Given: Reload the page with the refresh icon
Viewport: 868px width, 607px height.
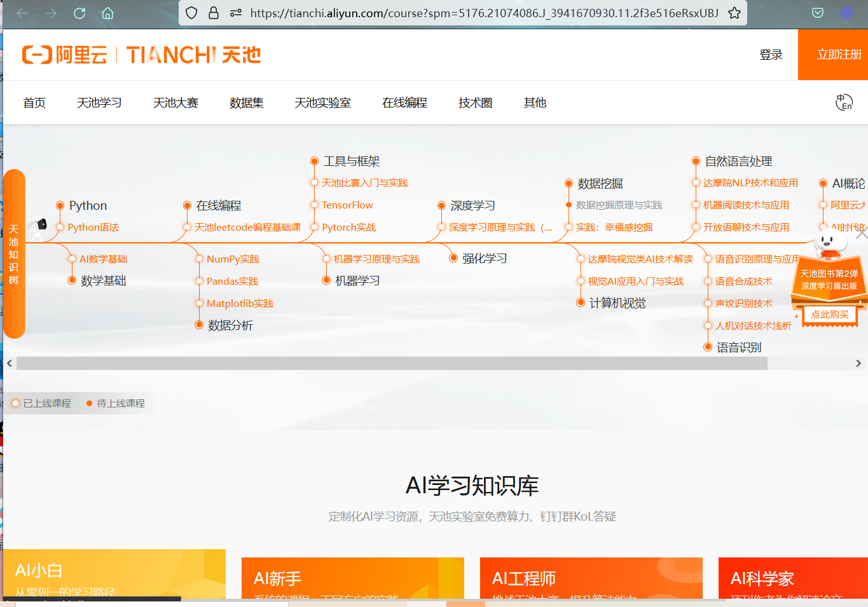Looking at the screenshot, I should point(79,13).
